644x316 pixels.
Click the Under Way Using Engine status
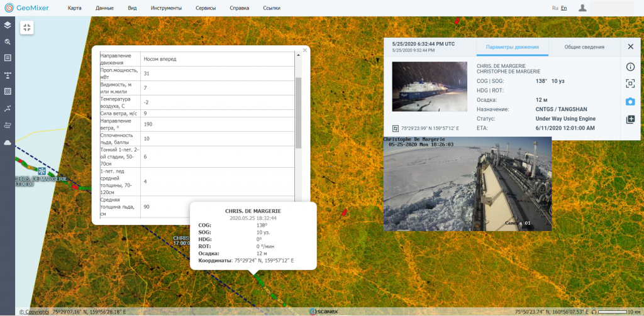[x=565, y=119]
